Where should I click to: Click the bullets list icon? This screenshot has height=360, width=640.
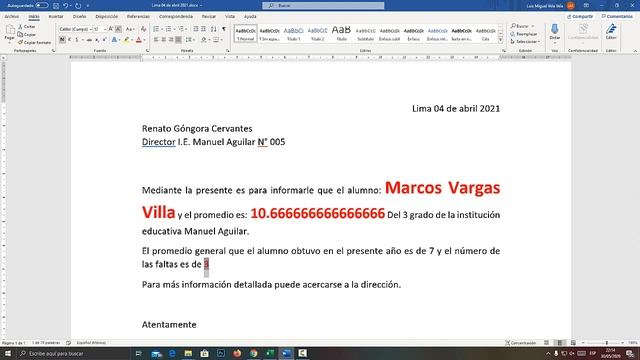(x=156, y=29)
